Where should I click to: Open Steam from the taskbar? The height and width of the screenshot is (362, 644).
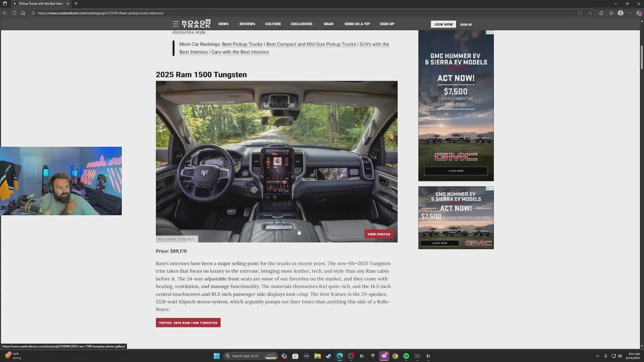(x=329, y=356)
